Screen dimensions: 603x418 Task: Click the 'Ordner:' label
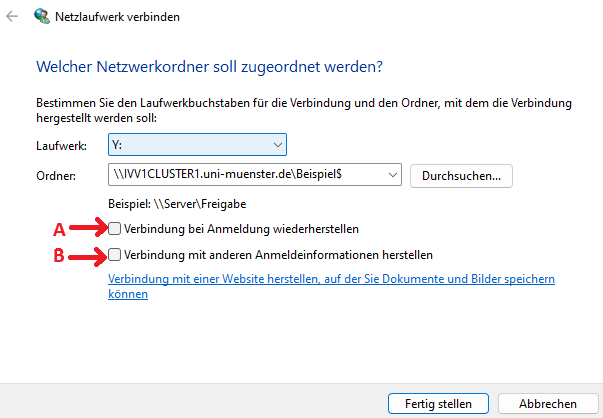point(56,175)
